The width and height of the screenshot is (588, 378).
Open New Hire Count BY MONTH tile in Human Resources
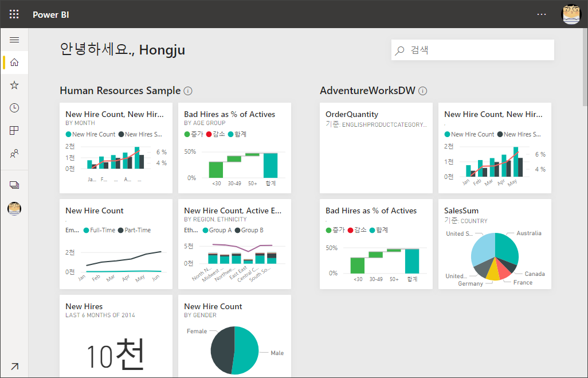click(x=116, y=148)
